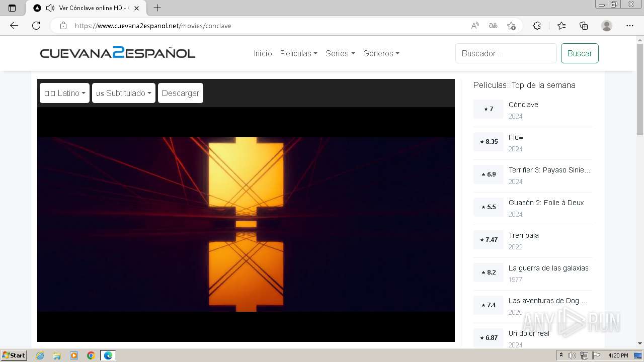644x362 pixels.
Task: Open the Action Center flag icon
Action: click(x=596, y=355)
